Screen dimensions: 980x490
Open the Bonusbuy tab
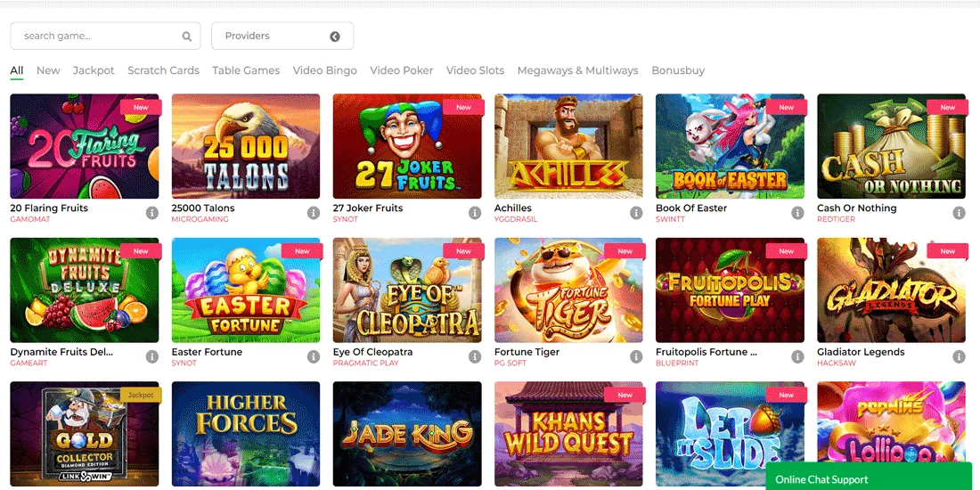(678, 70)
